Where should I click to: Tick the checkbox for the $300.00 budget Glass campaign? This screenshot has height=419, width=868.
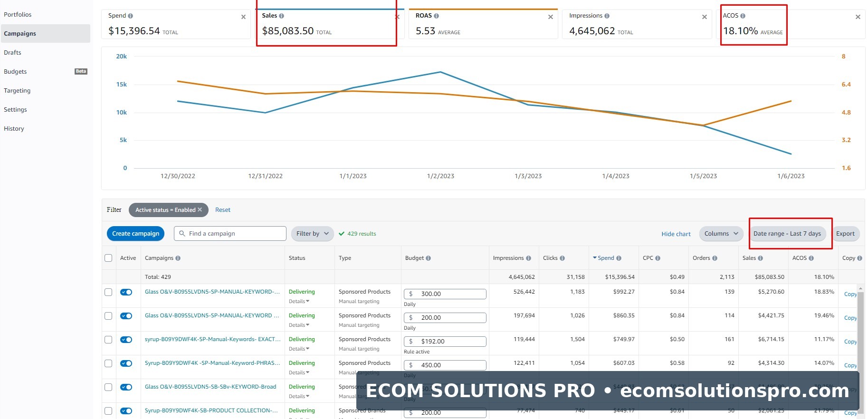coord(108,292)
